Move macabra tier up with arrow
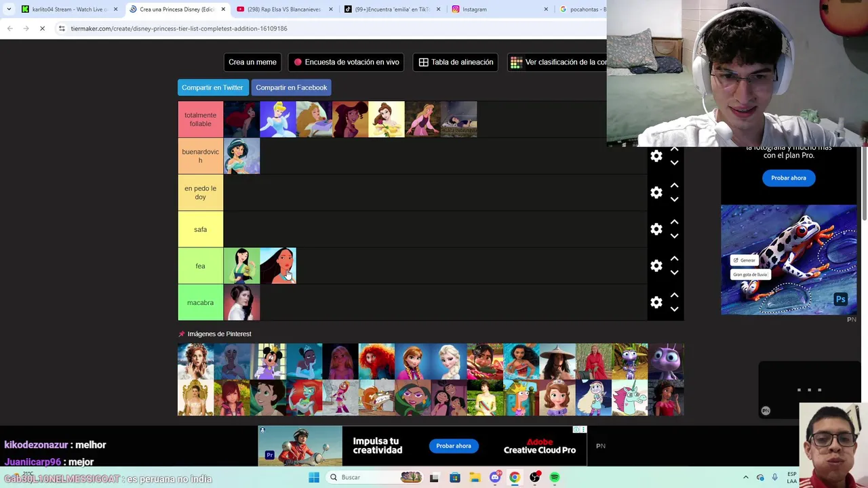This screenshot has height=488, width=868. pyautogui.click(x=674, y=295)
